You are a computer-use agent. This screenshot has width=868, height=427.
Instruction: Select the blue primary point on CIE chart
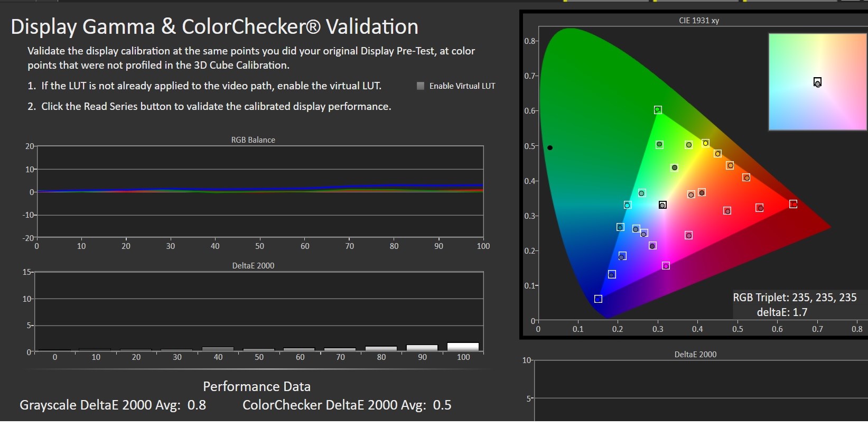pos(598,299)
